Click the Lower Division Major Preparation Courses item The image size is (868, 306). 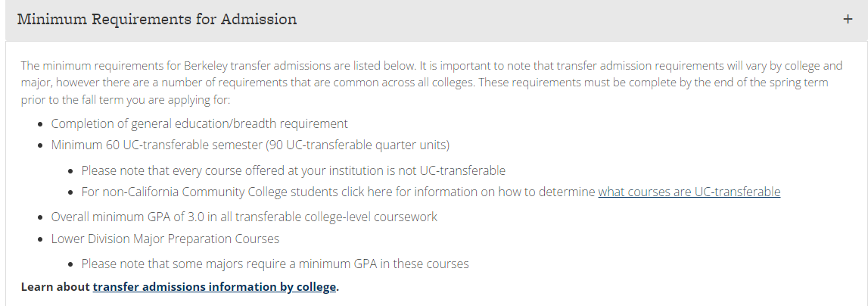coord(165,239)
